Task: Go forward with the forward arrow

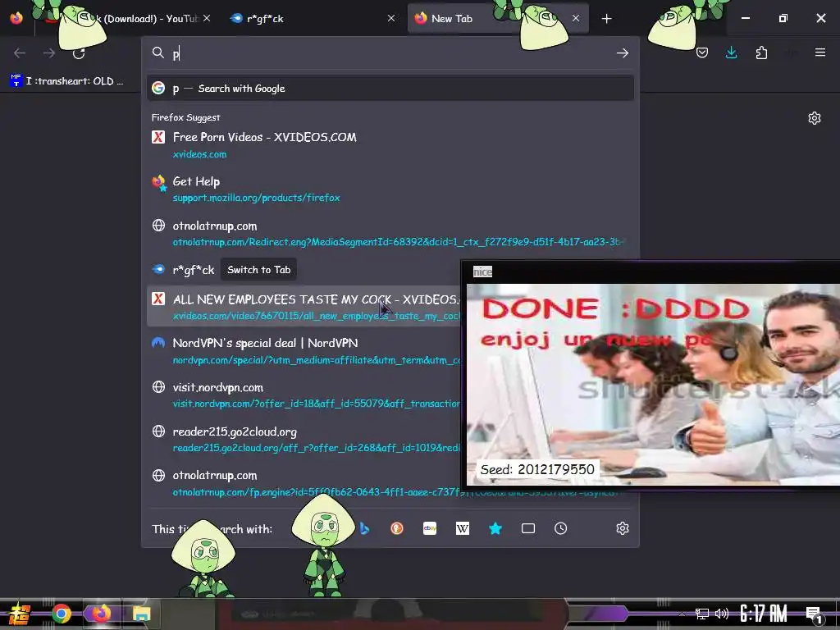Action: [48, 52]
